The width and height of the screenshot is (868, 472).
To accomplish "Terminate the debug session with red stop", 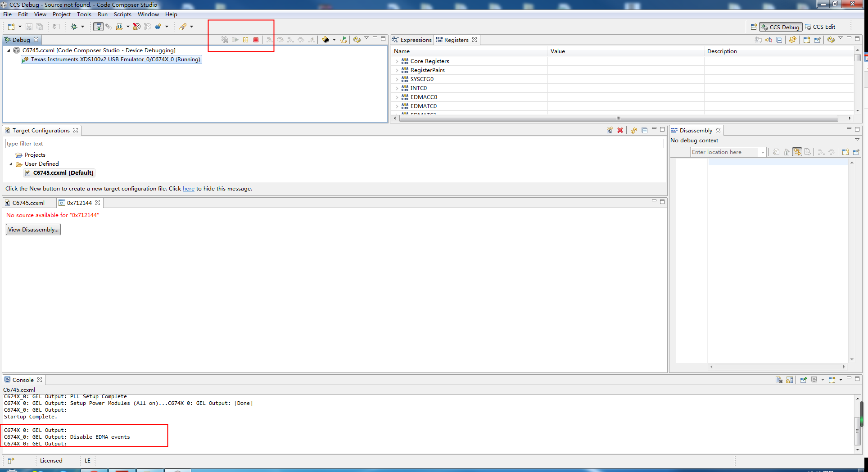I will tap(256, 40).
